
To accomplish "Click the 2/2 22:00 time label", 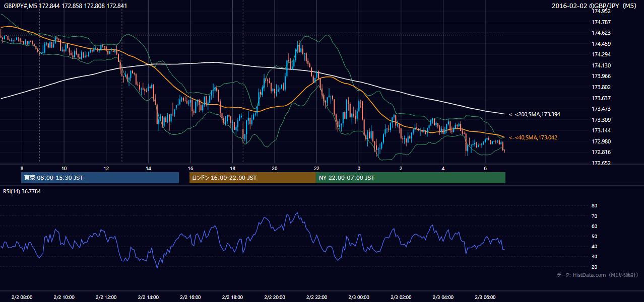I will point(316,297).
